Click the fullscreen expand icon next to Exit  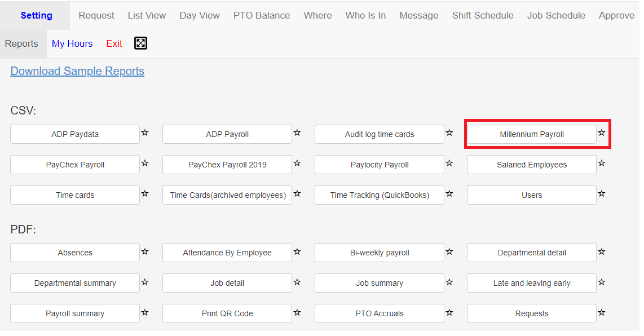tap(141, 43)
